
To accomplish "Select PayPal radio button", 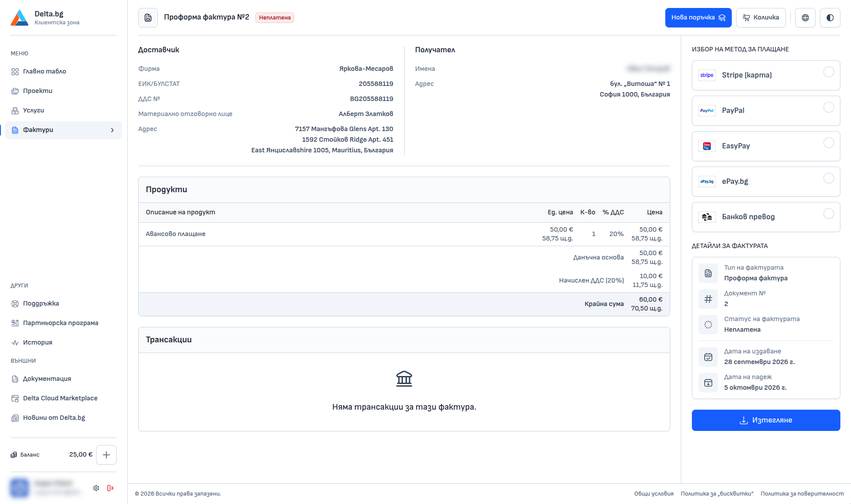I will (x=829, y=107).
